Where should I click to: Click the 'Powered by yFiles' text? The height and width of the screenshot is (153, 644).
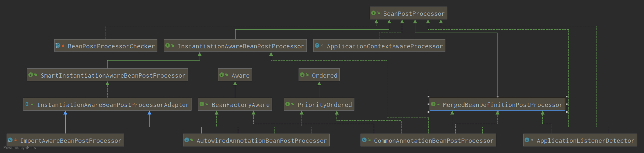click(x=19, y=148)
